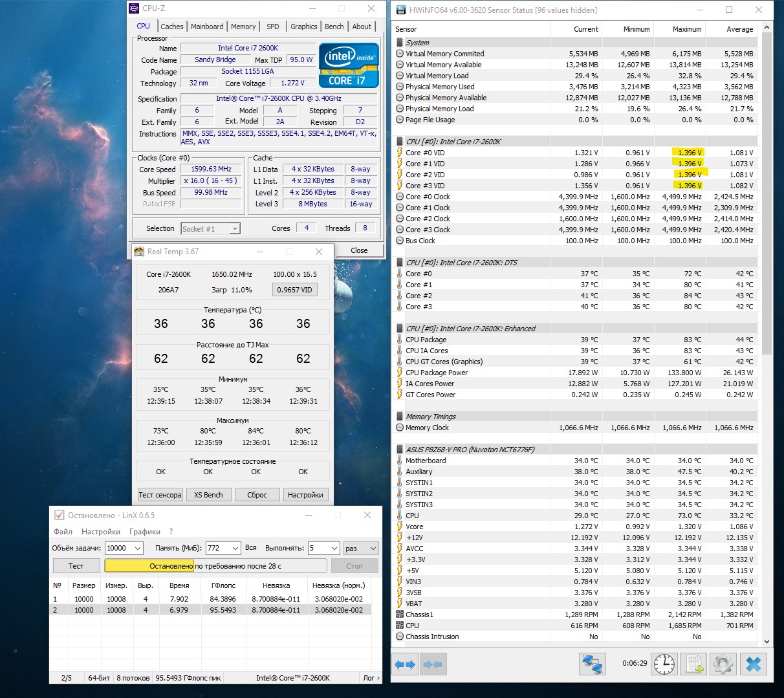784x698 pixels.
Task: Expand sensor columns with HWiNFO arrows button
Action: (405, 664)
